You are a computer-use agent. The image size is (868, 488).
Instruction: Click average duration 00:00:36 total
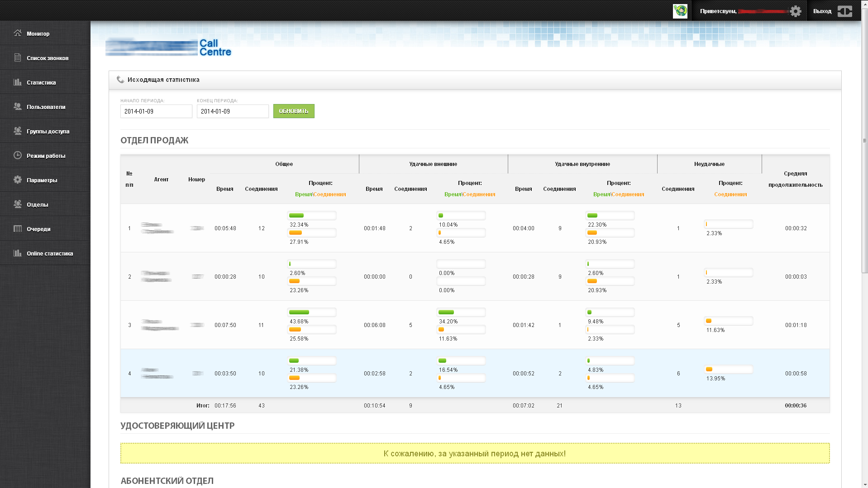(796, 406)
